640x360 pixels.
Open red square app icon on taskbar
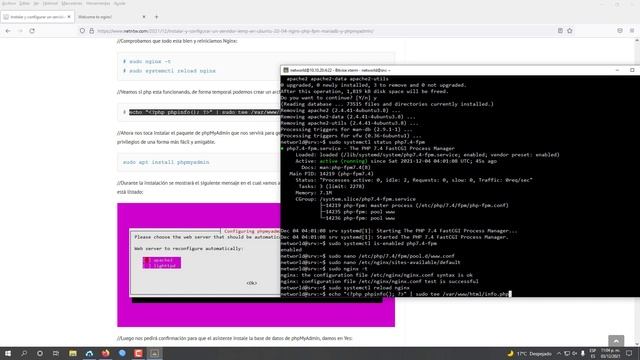138,353
